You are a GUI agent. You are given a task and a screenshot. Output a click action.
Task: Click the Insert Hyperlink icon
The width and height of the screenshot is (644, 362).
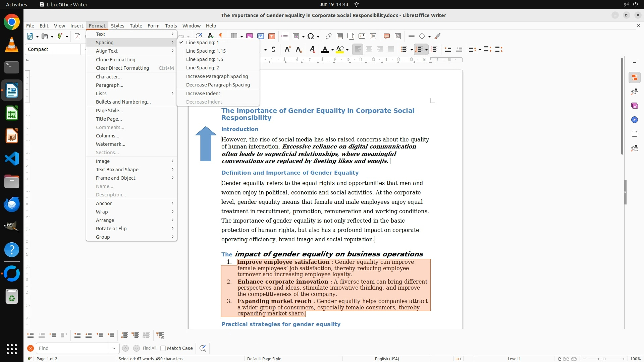click(x=329, y=36)
